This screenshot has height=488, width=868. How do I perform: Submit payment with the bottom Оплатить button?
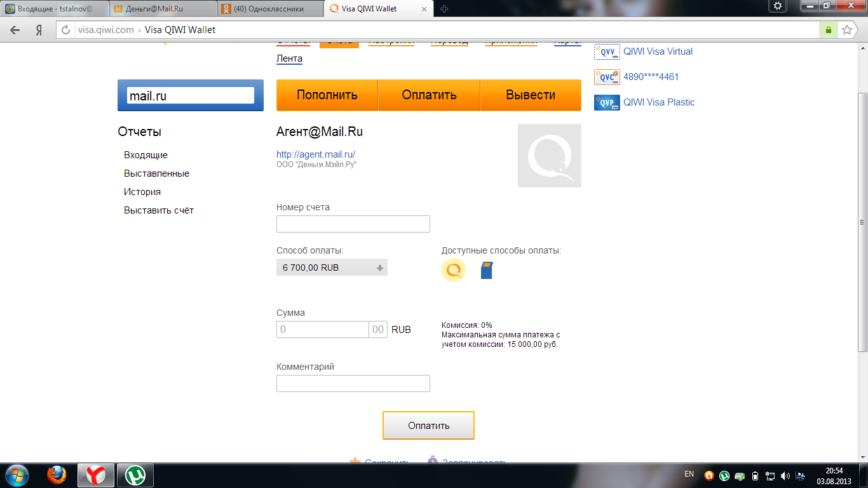point(428,426)
